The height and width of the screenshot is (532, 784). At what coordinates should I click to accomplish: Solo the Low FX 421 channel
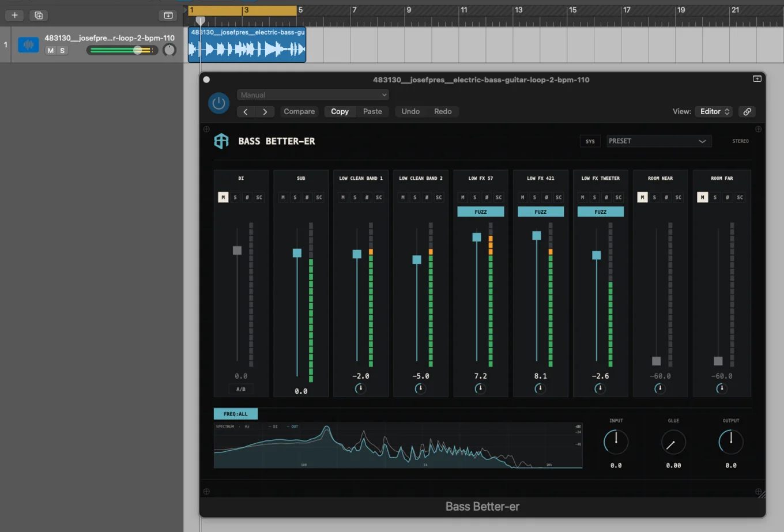[x=534, y=197]
